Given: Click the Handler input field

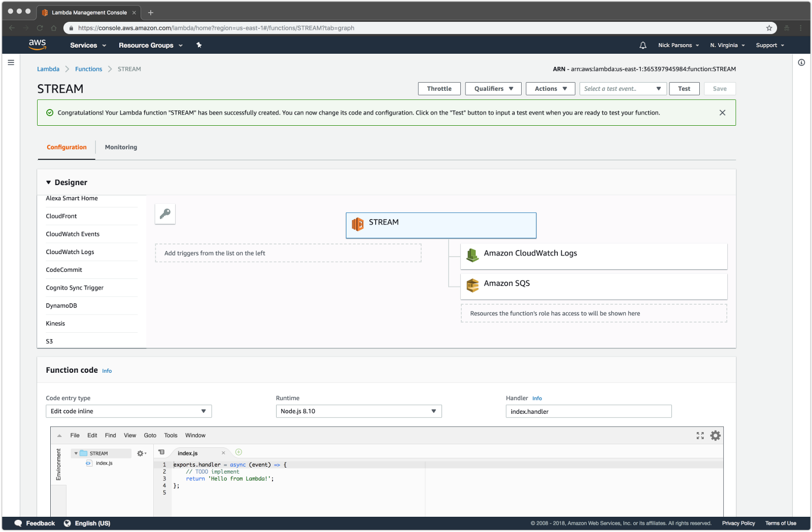Looking at the screenshot, I should click(x=588, y=411).
